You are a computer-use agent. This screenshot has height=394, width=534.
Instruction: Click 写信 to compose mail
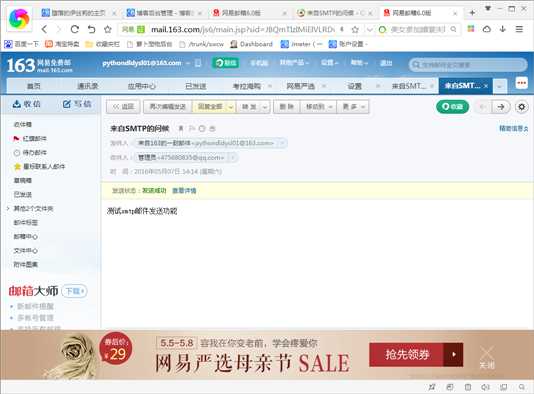[x=77, y=104]
